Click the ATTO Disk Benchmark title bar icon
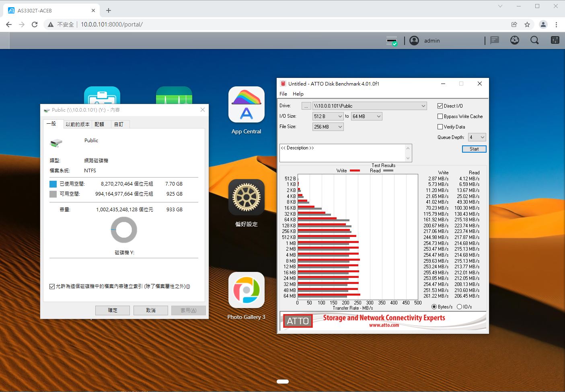The height and width of the screenshot is (392, 565). tap(283, 84)
